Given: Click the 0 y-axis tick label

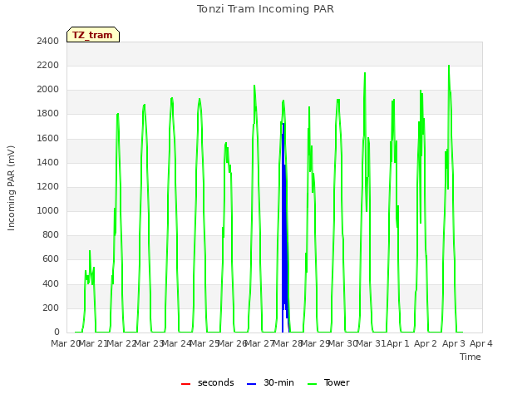Looking at the screenshot, I should (x=57, y=332).
